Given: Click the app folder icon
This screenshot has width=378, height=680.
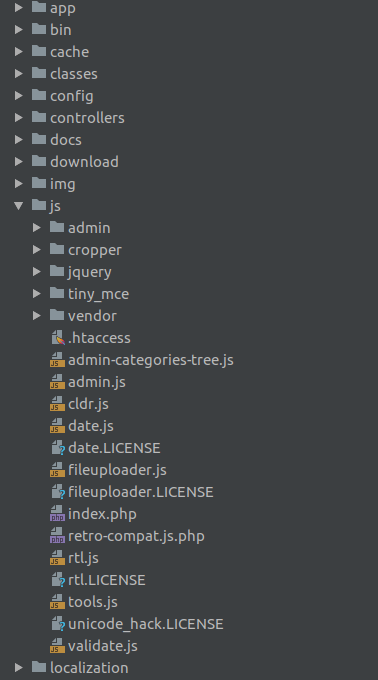Looking at the screenshot, I should (39, 7).
